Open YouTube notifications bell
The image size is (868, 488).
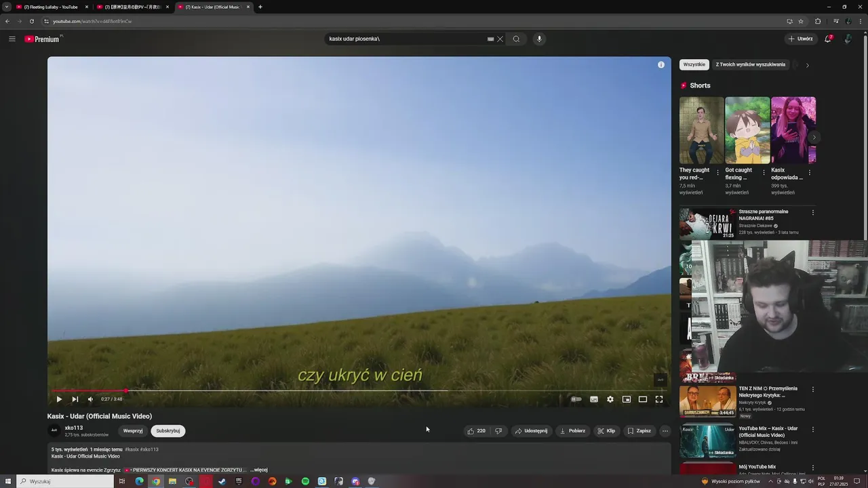(828, 39)
